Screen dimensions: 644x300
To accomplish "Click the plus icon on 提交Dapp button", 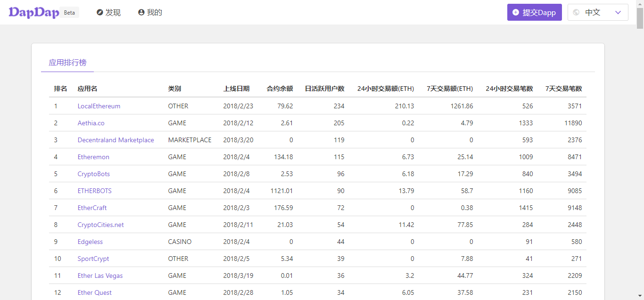I will tap(516, 13).
